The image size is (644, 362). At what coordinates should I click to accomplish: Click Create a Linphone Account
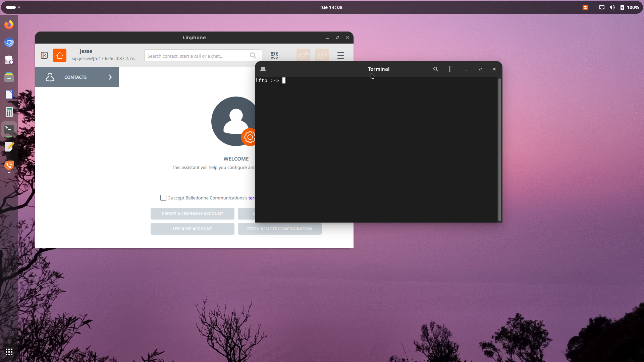click(x=193, y=214)
